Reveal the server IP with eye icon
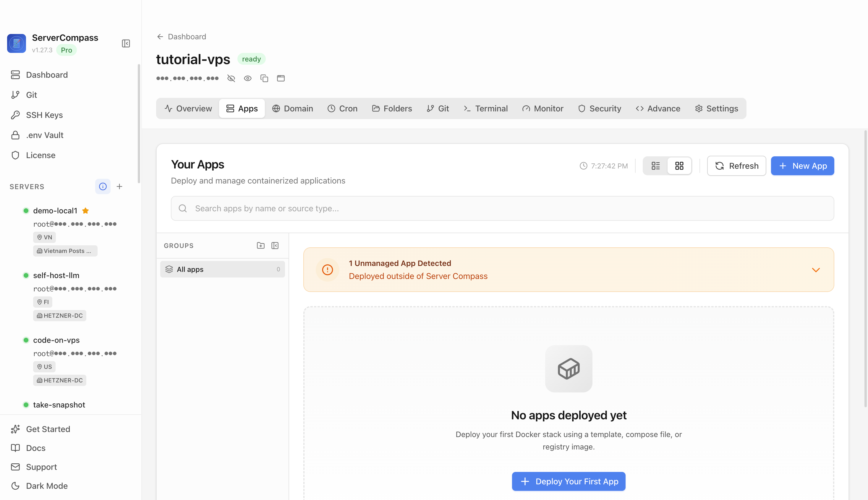The width and height of the screenshot is (868, 500). 248,78
